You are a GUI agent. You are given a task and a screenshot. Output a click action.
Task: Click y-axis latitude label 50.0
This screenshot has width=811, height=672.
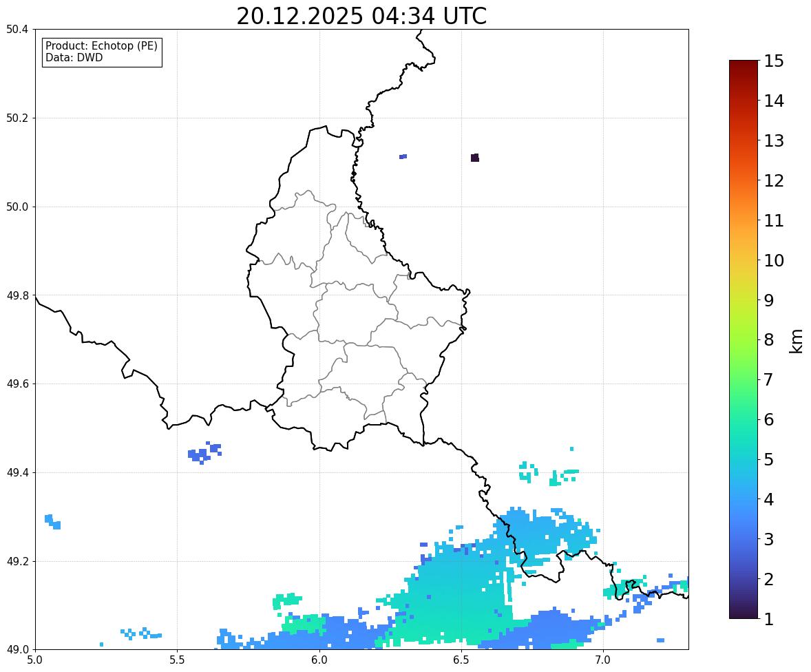click(x=17, y=207)
